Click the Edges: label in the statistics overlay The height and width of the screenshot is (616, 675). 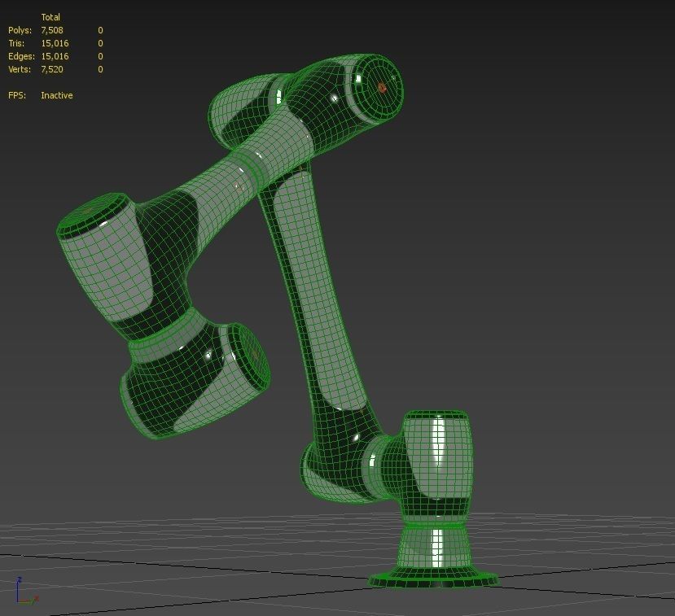21,56
